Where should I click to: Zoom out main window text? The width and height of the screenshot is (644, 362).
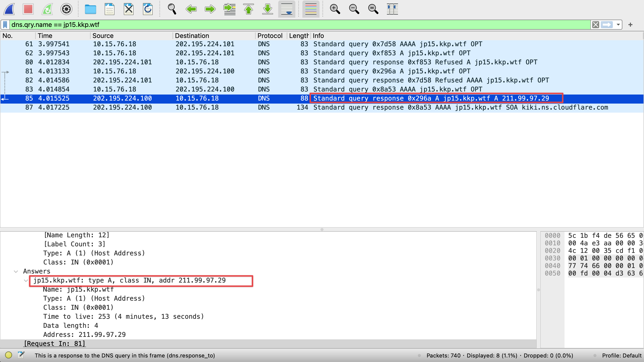tap(354, 9)
